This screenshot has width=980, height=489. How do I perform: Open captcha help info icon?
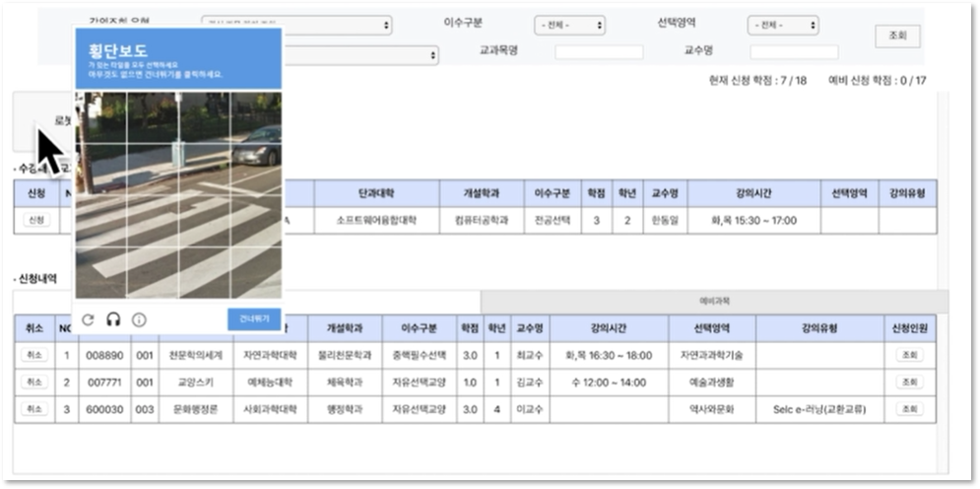139,319
